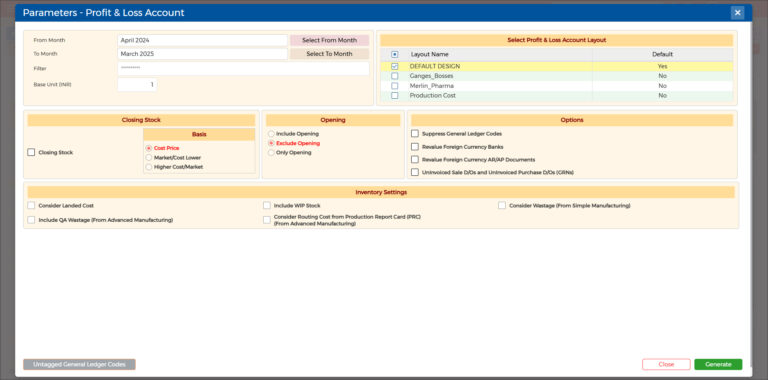
Task: Check Consider Wastage (From Simple Manufacturing)
Action: pos(502,206)
